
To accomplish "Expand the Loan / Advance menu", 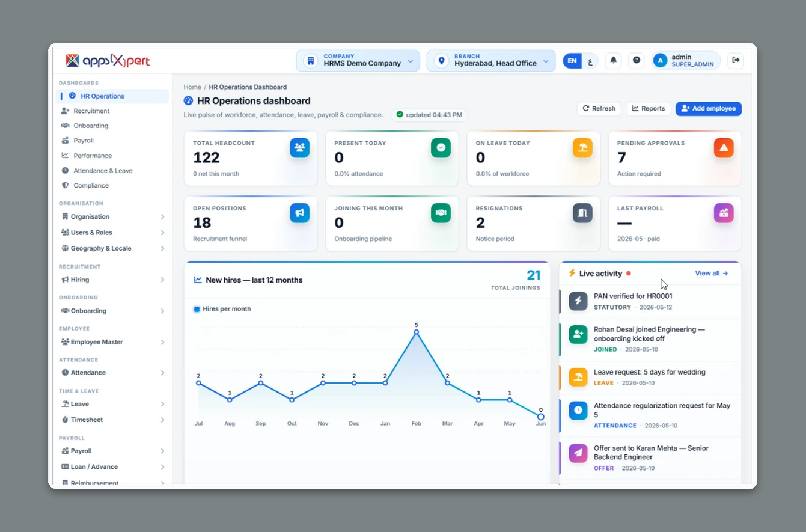I will 113,467.
